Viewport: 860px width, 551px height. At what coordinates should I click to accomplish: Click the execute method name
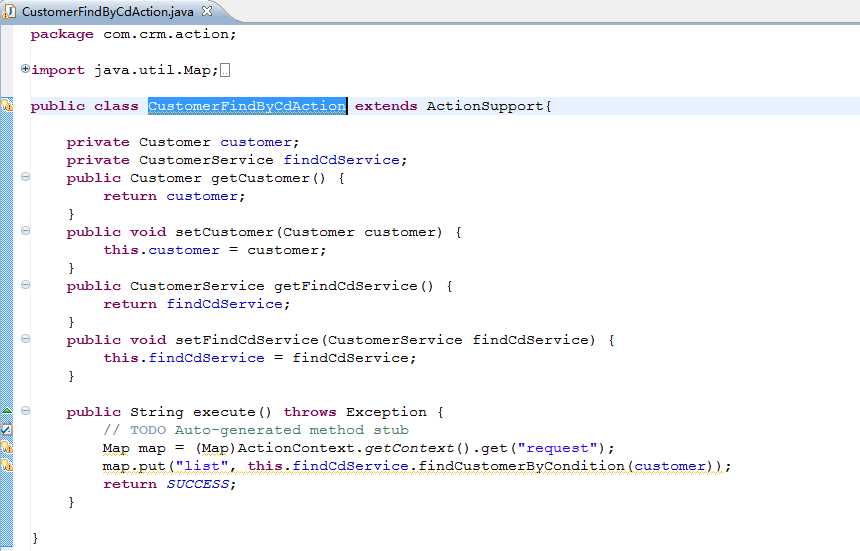(224, 412)
